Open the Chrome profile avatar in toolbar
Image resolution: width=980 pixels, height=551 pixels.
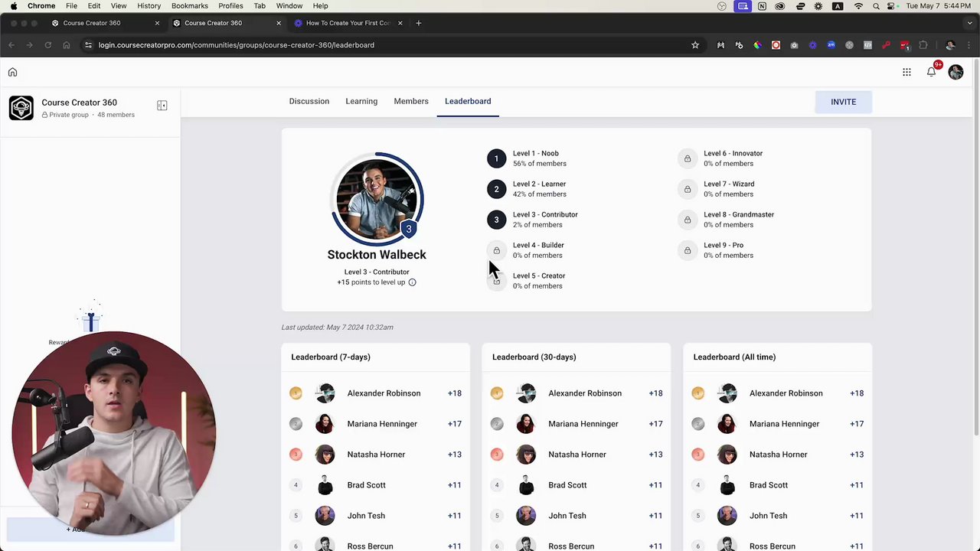[950, 45]
